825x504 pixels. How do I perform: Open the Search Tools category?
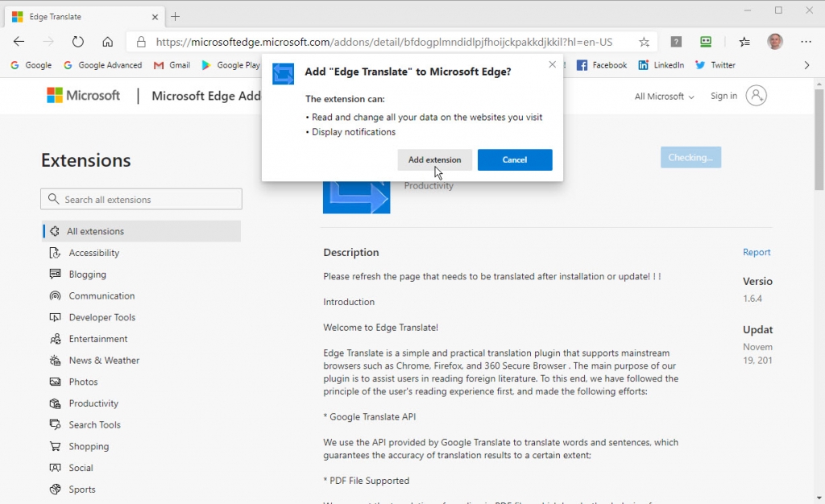[x=95, y=424]
